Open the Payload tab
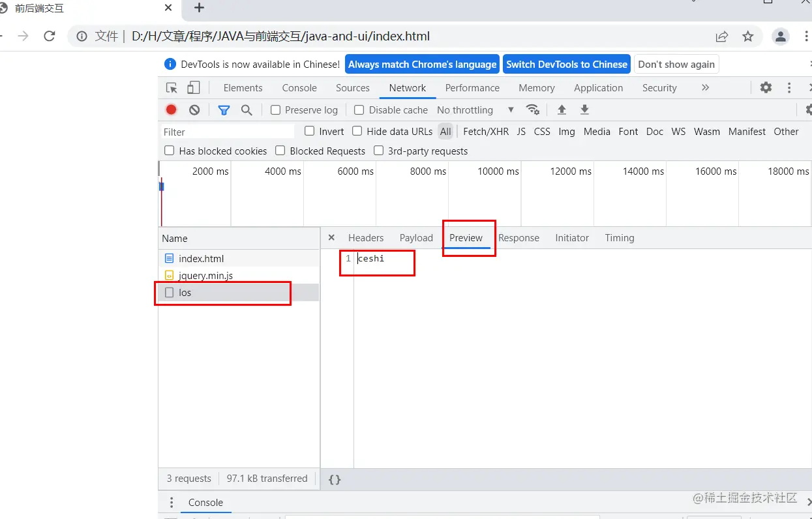 pyautogui.click(x=416, y=238)
